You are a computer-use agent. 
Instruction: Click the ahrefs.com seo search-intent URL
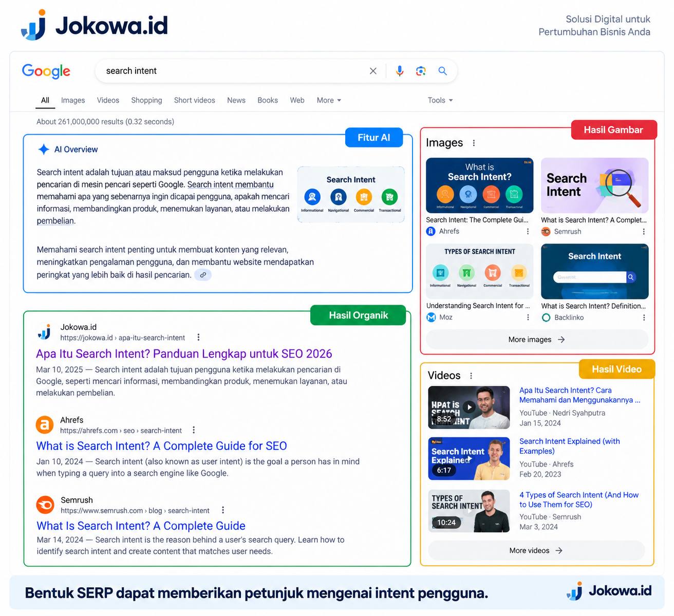click(121, 431)
